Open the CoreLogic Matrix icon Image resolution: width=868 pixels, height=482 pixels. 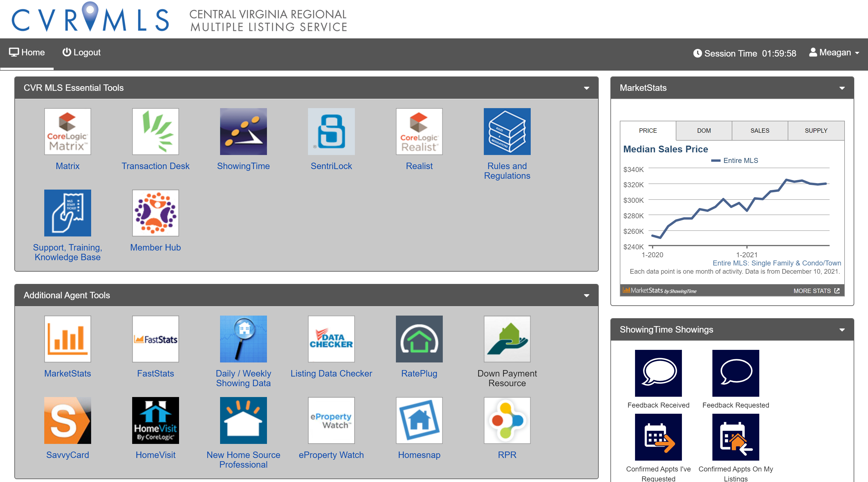pyautogui.click(x=67, y=131)
